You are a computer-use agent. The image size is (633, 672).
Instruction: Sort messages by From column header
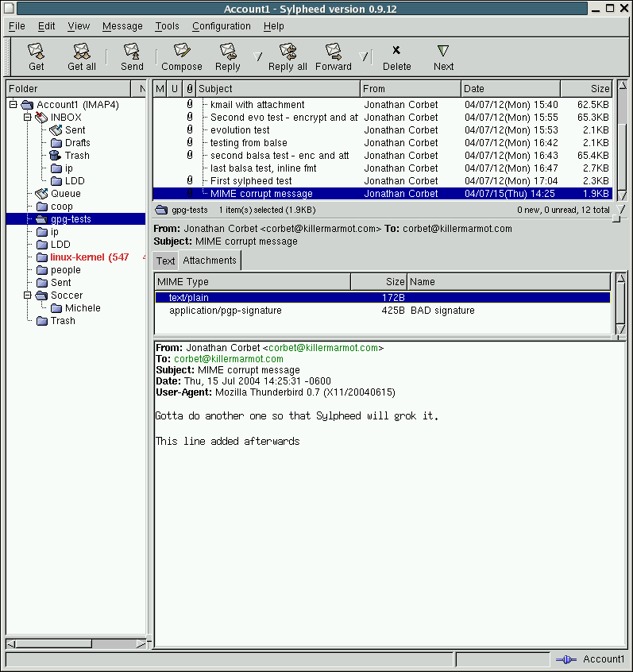click(x=410, y=89)
